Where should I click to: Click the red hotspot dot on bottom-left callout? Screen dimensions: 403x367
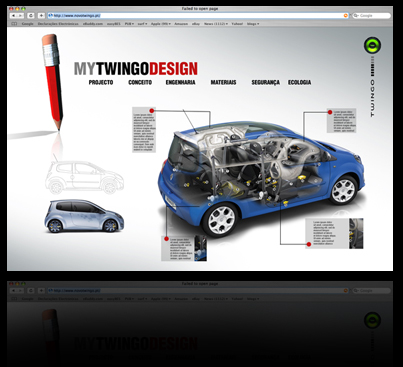pos(166,239)
